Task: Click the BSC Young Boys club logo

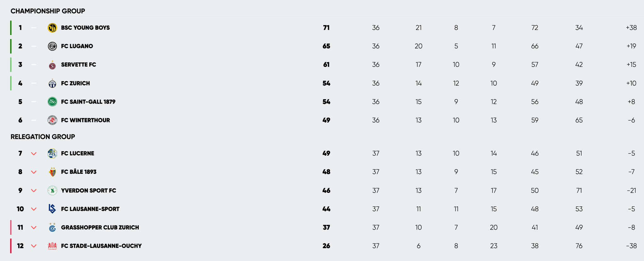Action: pos(52,28)
